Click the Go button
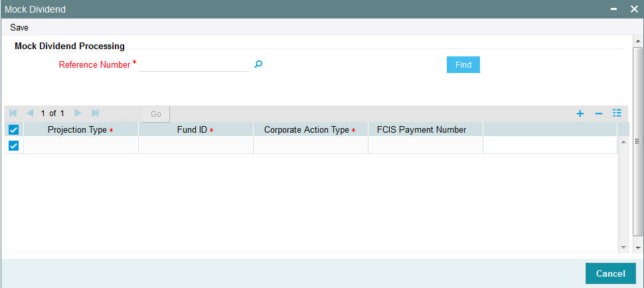Viewport: 644px width, 288px height. coord(156,114)
